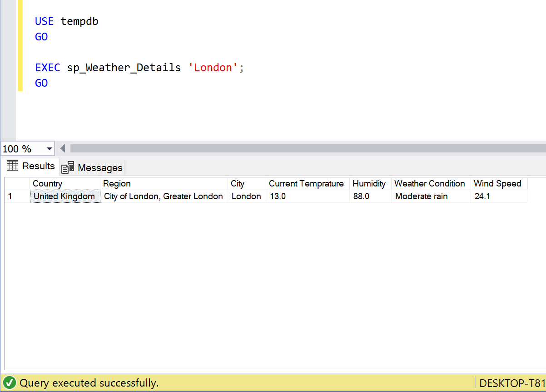
Task: Select the United Kingdom cell
Action: [65, 196]
